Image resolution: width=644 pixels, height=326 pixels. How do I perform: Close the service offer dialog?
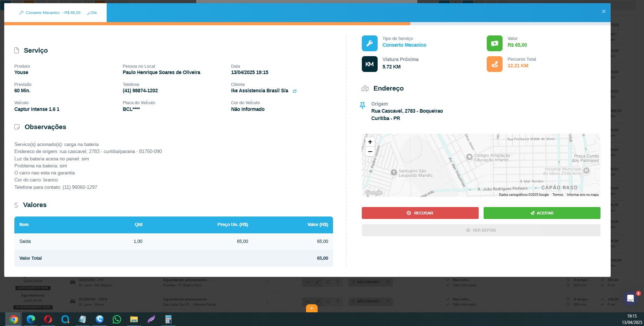pos(604,12)
